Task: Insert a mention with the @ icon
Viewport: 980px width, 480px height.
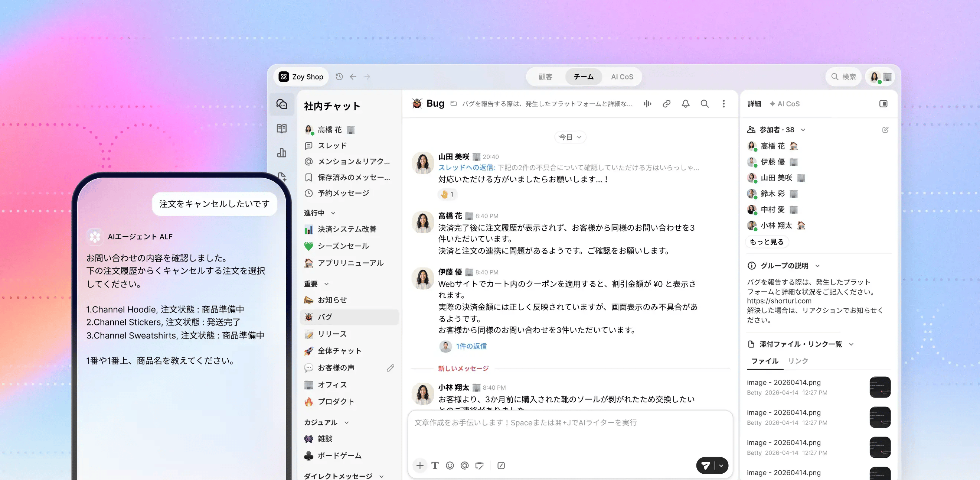Action: tap(464, 465)
